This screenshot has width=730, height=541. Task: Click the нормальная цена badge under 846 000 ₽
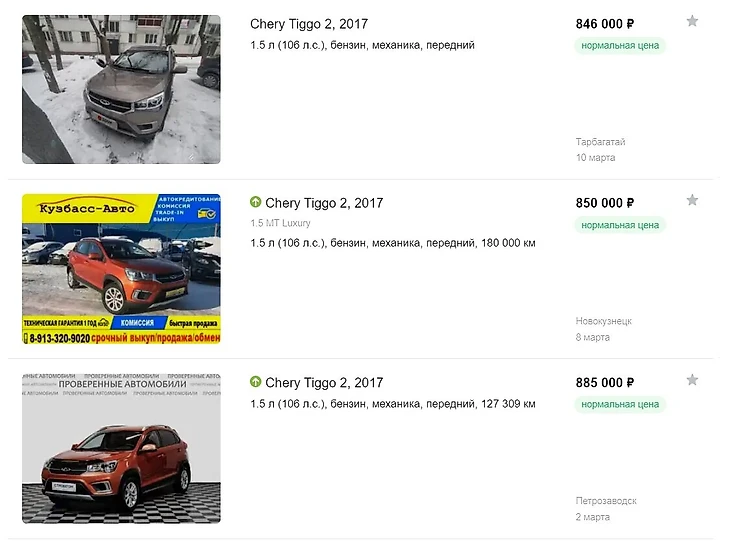pyautogui.click(x=620, y=46)
